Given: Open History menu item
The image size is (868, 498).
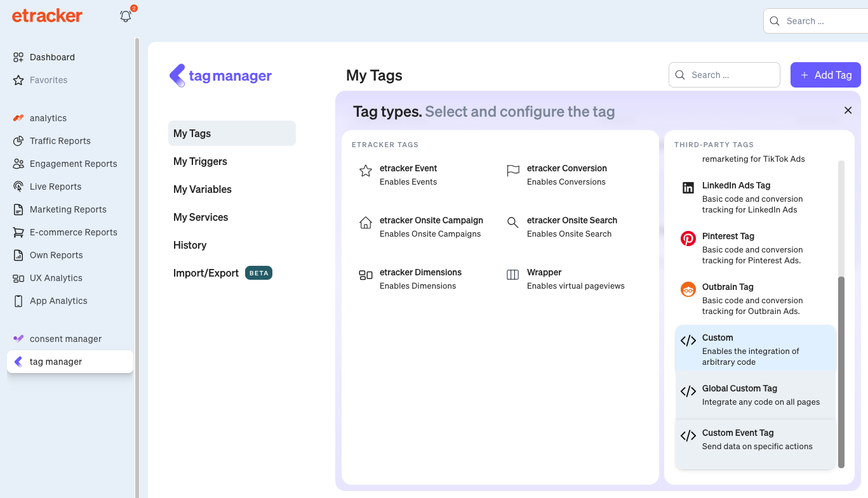Looking at the screenshot, I should pyautogui.click(x=232, y=245).
